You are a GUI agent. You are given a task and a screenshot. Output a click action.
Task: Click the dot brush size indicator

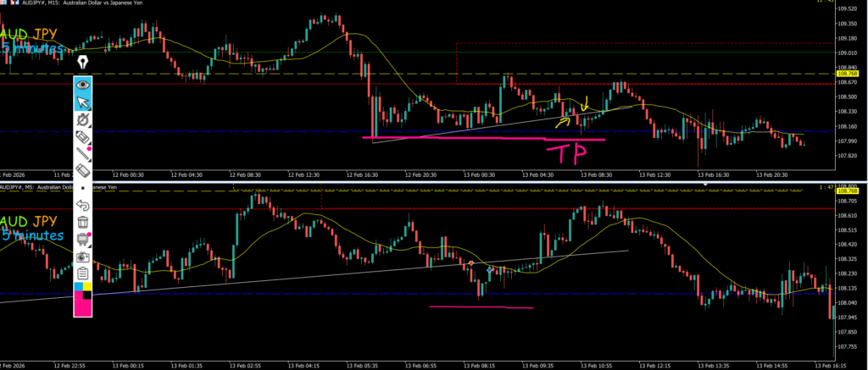click(83, 188)
